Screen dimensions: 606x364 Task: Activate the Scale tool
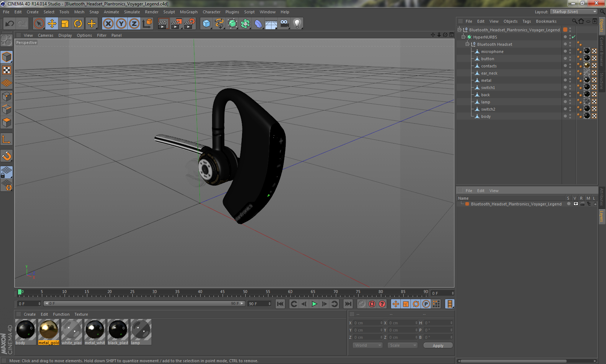(65, 24)
